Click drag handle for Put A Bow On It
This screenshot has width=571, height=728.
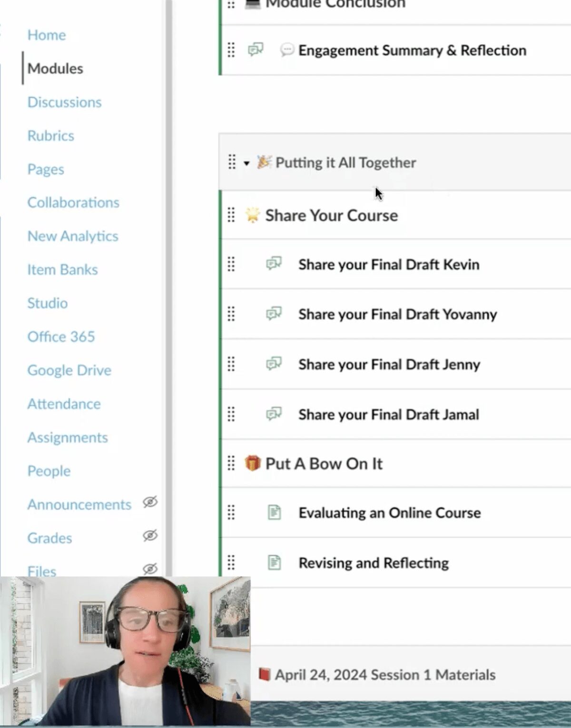click(x=231, y=463)
